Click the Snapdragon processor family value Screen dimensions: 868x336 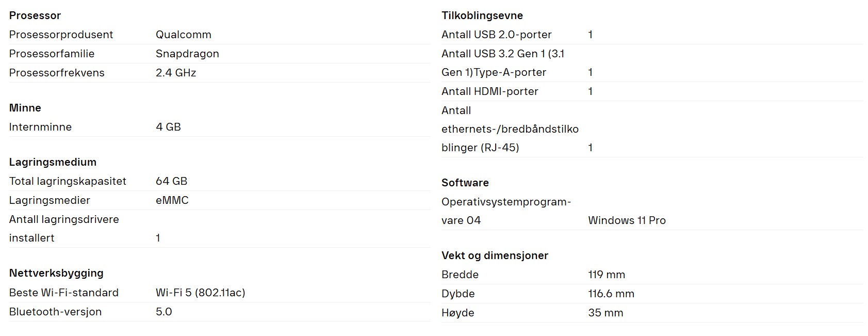click(x=187, y=54)
